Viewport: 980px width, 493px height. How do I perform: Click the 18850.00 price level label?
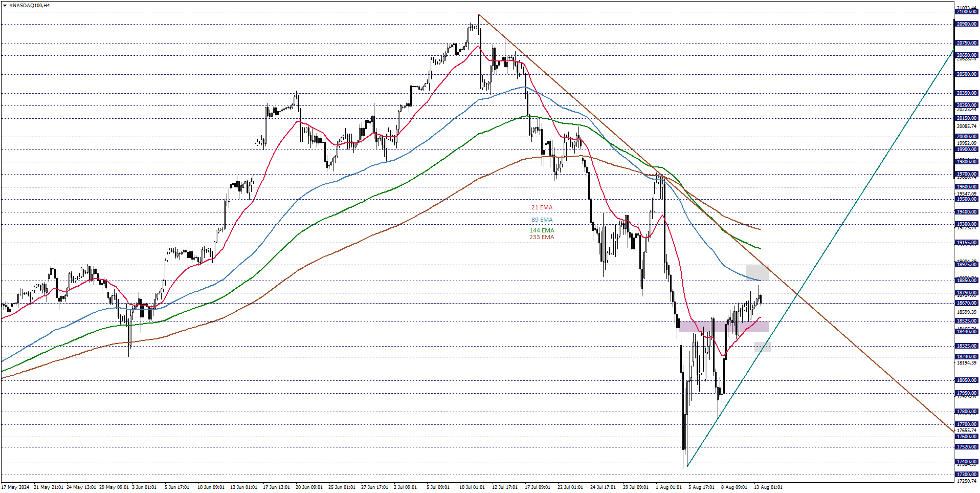[x=967, y=281]
